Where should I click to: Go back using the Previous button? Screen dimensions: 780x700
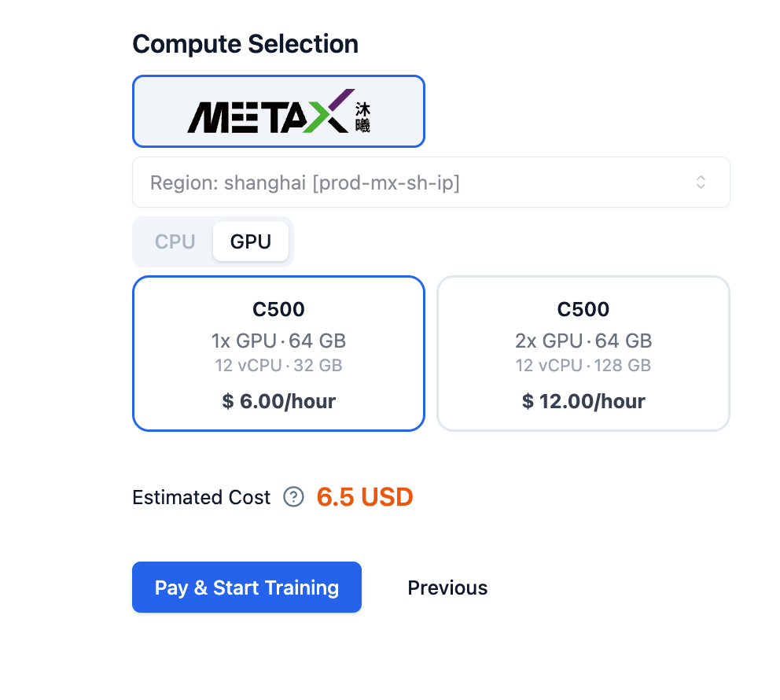click(447, 588)
